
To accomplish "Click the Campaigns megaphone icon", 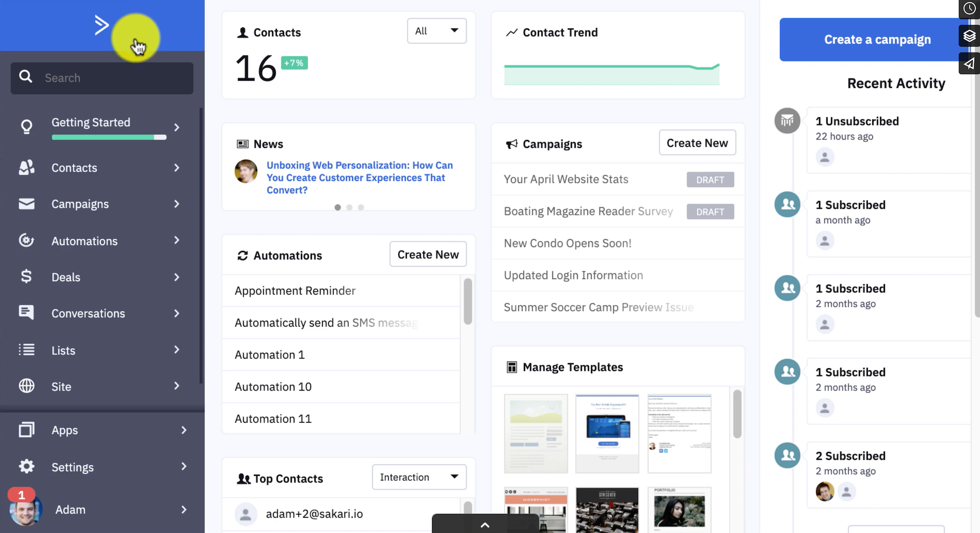I will (x=511, y=144).
